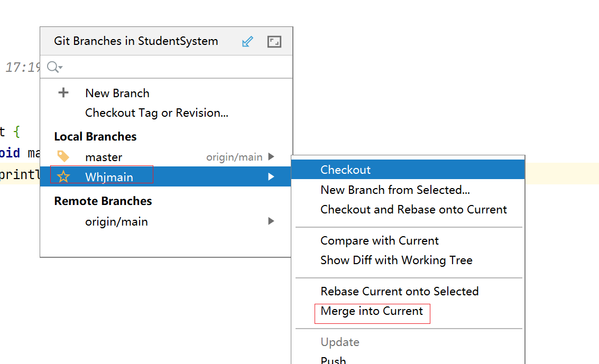This screenshot has height=364, width=599.
Task: Click the expand popup window icon
Action: tap(274, 42)
